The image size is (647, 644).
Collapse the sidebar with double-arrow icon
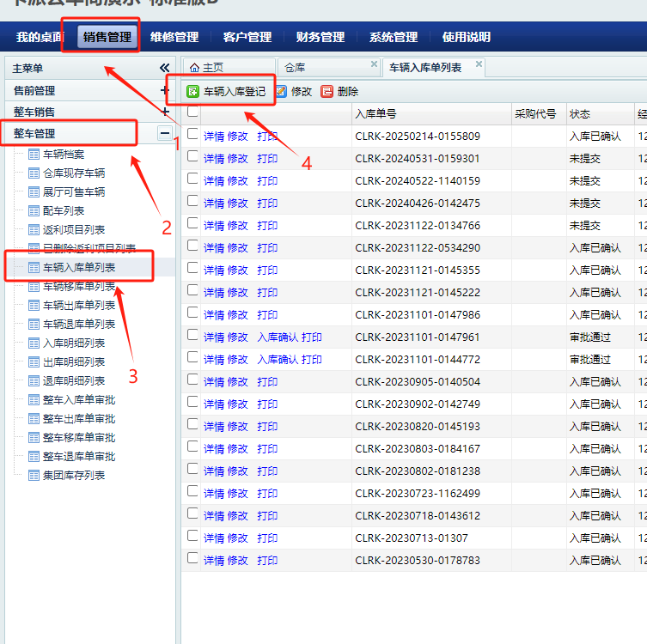(165, 68)
